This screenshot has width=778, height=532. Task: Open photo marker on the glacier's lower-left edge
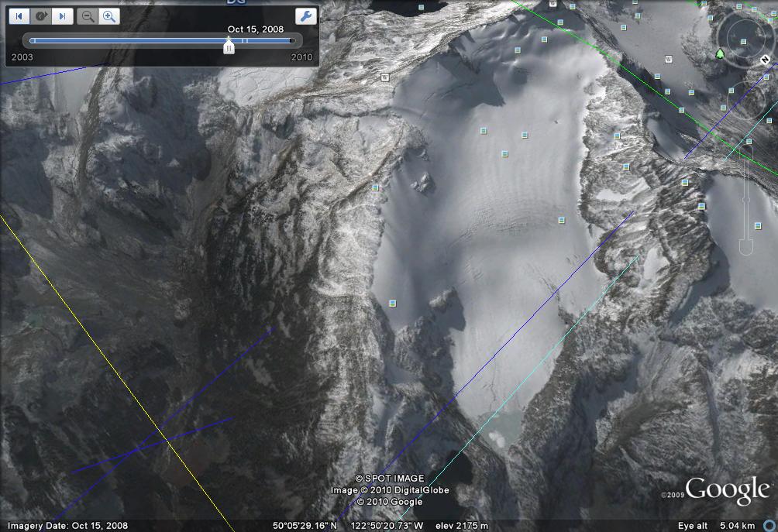pos(392,303)
